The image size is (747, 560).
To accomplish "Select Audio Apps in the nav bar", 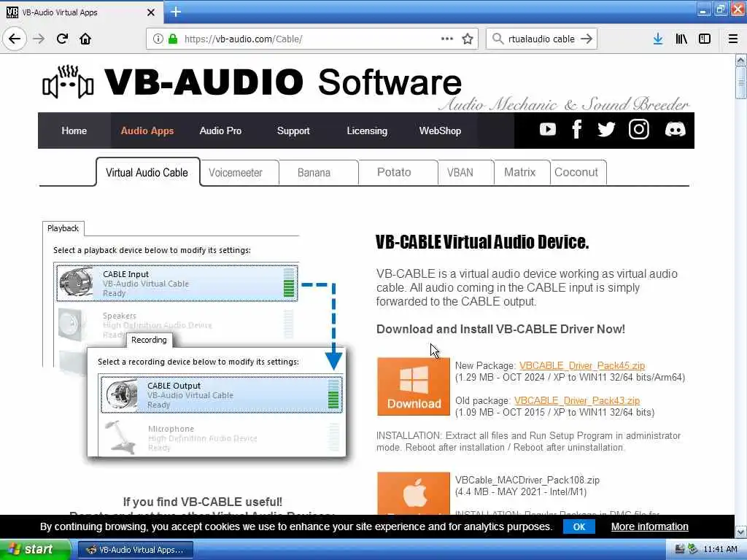I will 147,131.
